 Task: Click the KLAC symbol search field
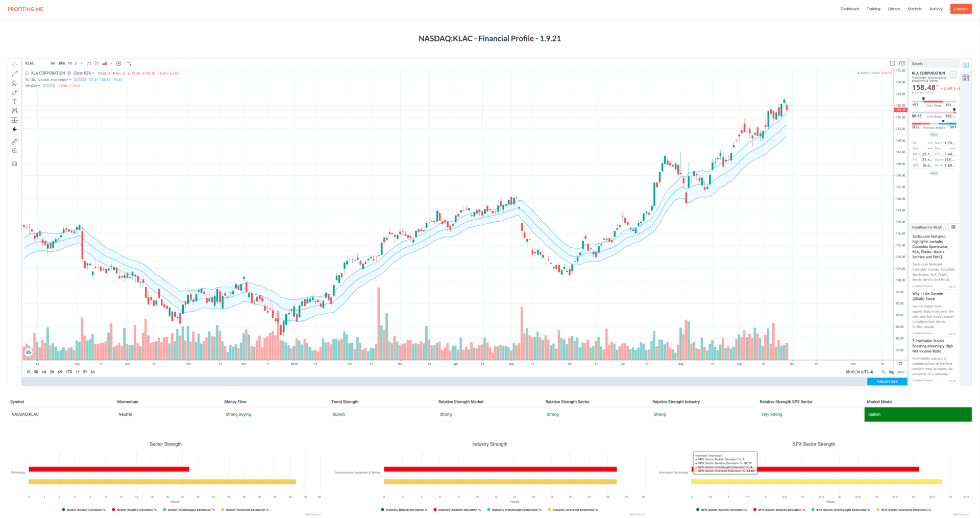coord(35,63)
